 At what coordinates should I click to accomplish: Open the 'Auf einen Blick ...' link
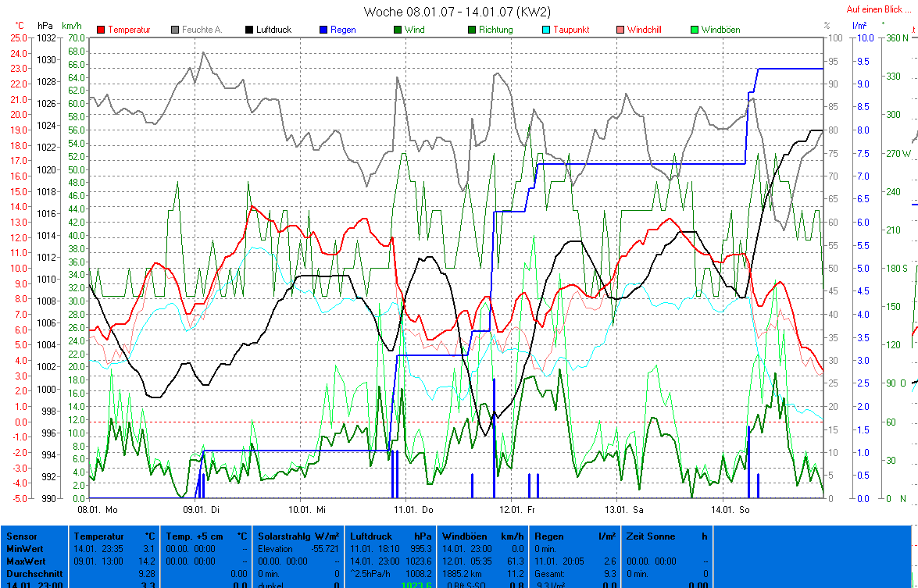point(880,9)
